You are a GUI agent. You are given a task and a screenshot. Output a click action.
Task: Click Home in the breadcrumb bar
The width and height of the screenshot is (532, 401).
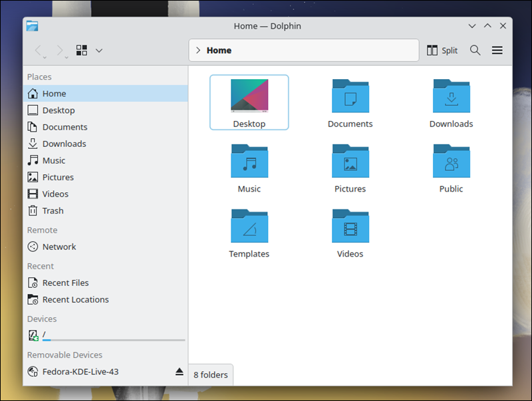tap(219, 50)
